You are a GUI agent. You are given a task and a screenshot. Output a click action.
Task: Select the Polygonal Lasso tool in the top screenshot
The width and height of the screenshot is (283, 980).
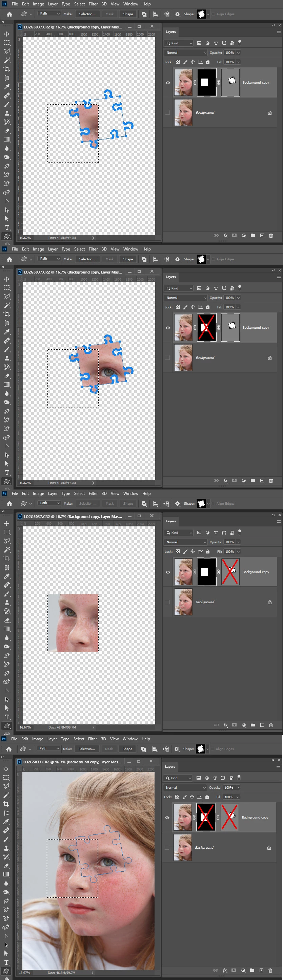[6, 51]
